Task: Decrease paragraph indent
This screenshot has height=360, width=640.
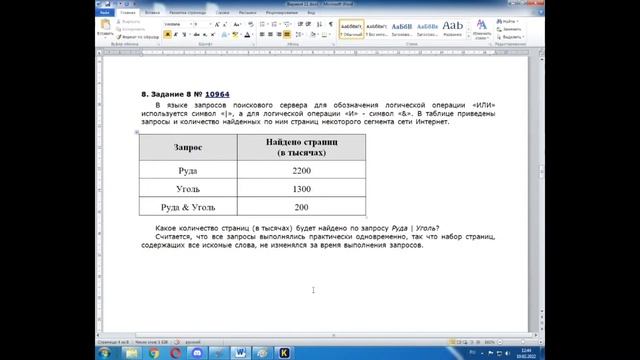Action: 300,25
